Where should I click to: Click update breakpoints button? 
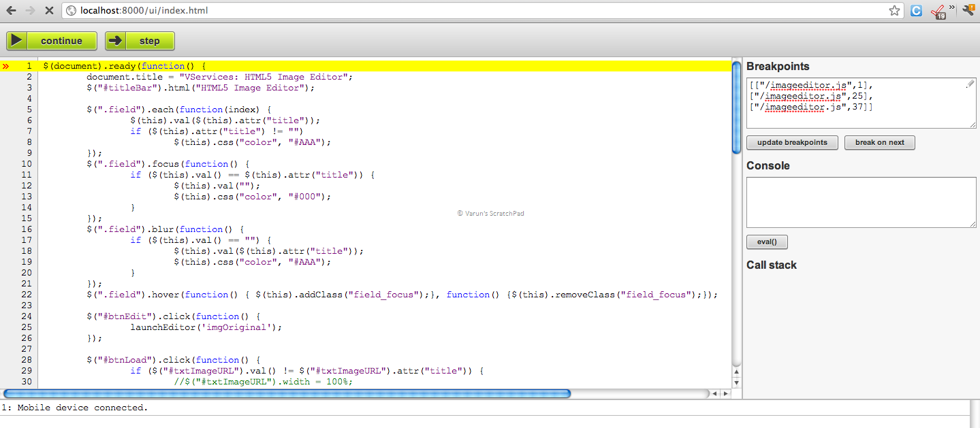click(x=792, y=143)
